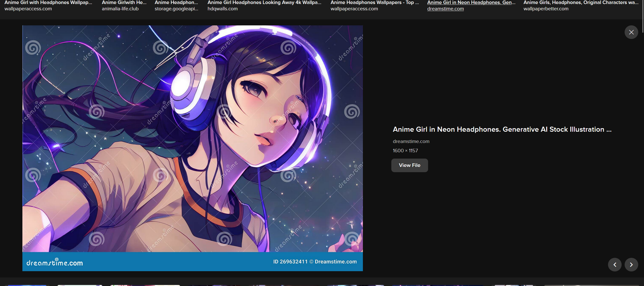Open 'Anime Headphon...' result title
This screenshot has width=644, height=286.
176,3
